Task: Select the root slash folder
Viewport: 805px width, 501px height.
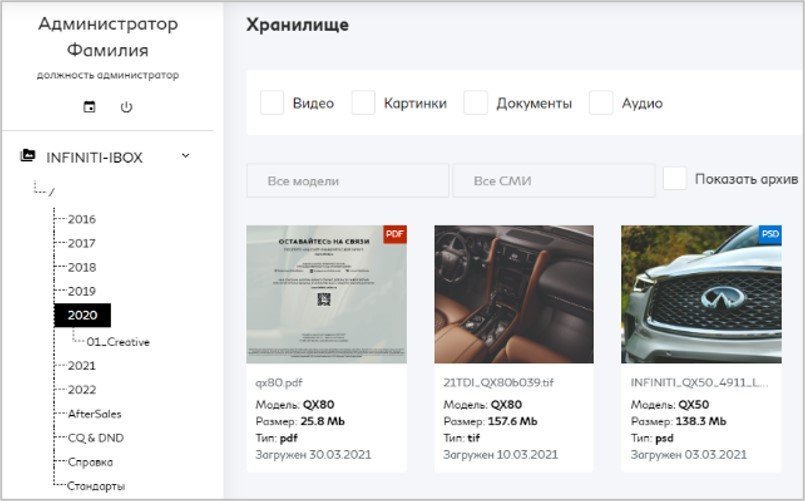Action: pyautogui.click(x=52, y=192)
